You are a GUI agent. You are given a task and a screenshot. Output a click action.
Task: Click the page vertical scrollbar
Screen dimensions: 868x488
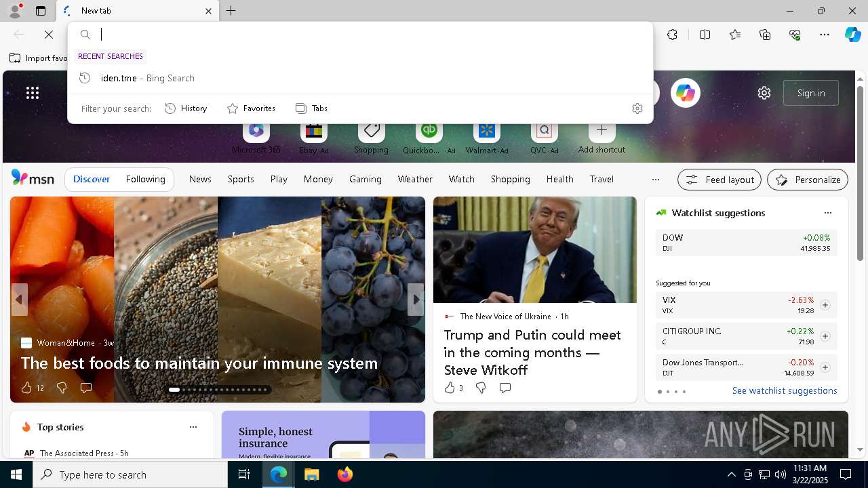pyautogui.click(x=860, y=172)
